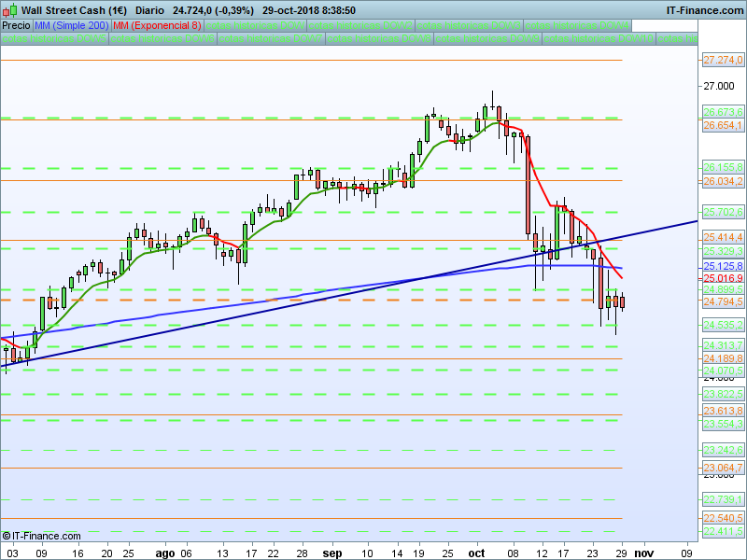Click IT-Finance.com in the title bar
This screenshot has height=560, width=747.
pos(705,10)
